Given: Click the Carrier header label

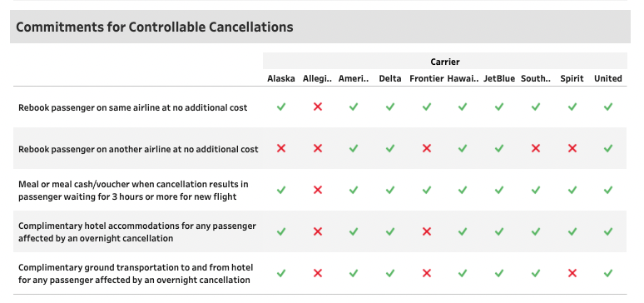Looking at the screenshot, I should point(445,62).
